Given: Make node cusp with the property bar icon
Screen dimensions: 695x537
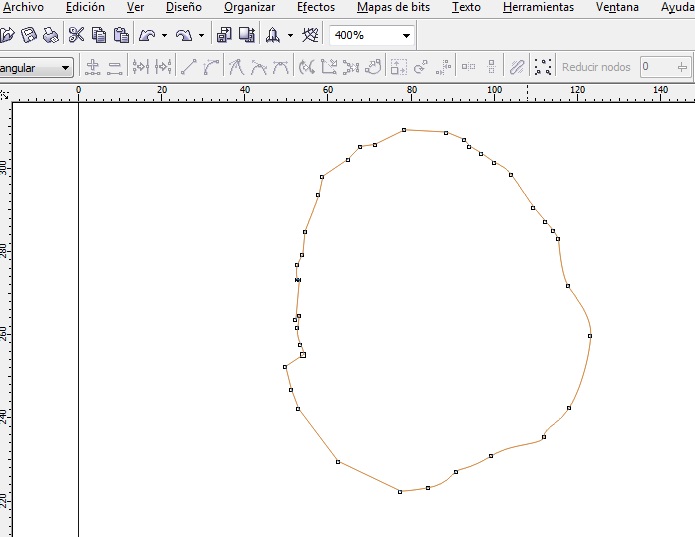Looking at the screenshot, I should [236, 67].
